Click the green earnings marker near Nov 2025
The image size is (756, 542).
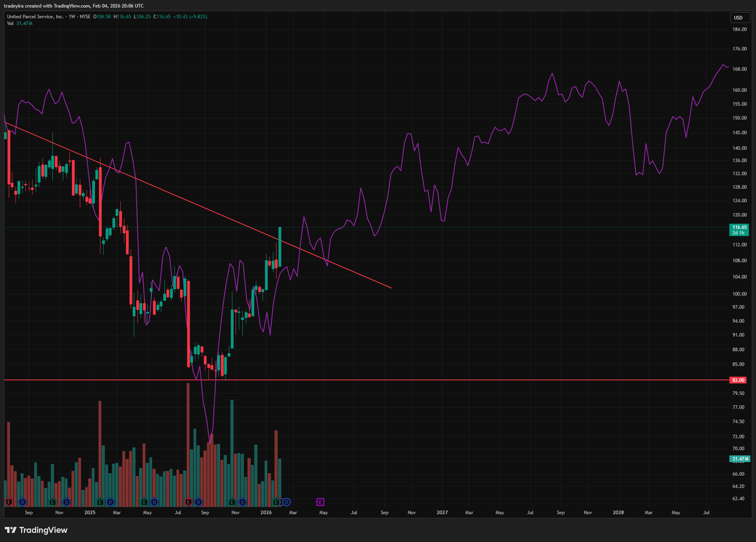232,502
